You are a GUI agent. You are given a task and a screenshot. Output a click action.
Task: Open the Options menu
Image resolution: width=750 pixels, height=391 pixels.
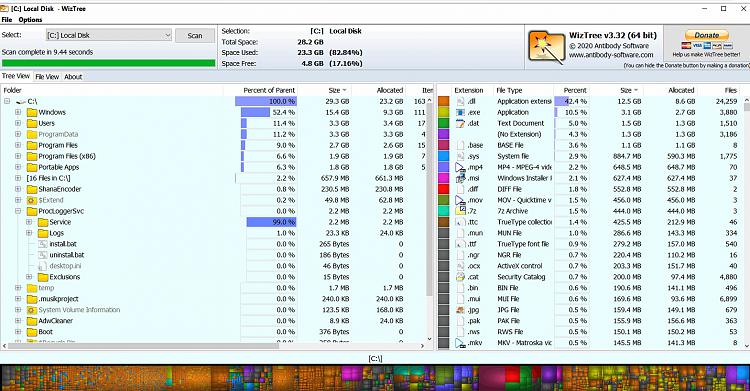click(30, 20)
